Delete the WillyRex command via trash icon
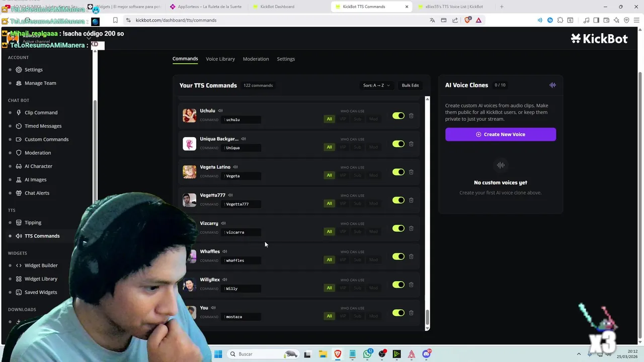 (x=411, y=285)
